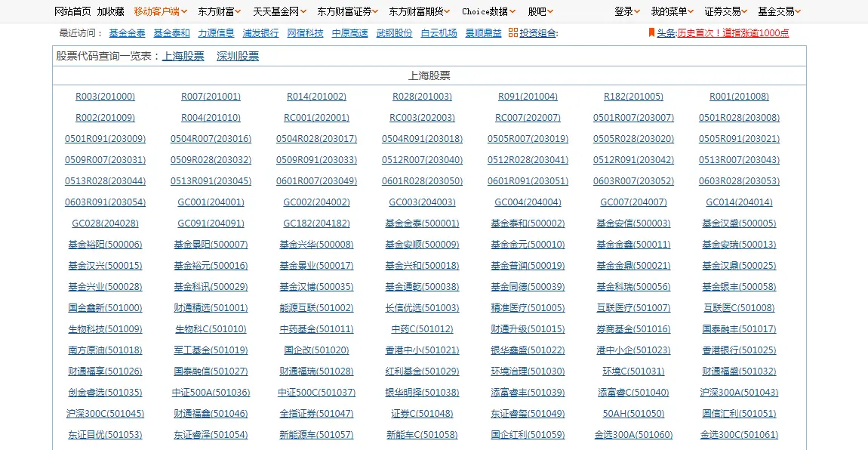Visit 浦发银行 in recently accessed links
The width and height of the screenshot is (868, 450).
click(262, 33)
